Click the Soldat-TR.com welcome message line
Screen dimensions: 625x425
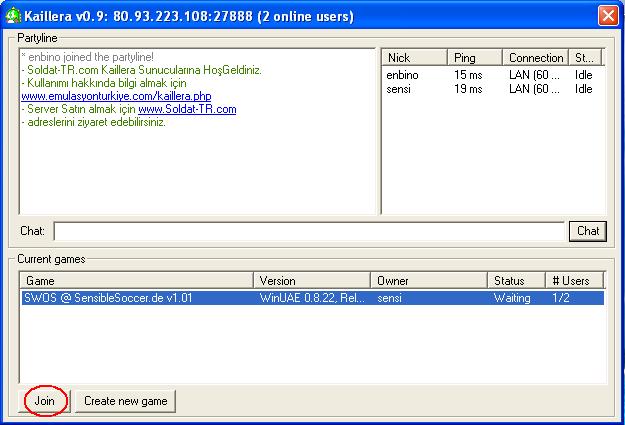142,70
